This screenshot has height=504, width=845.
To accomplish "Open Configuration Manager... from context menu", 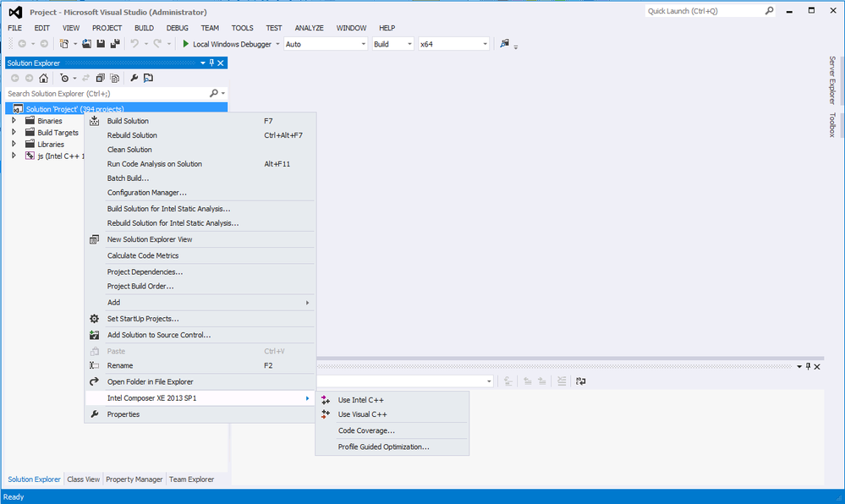I will tap(200, 193).
